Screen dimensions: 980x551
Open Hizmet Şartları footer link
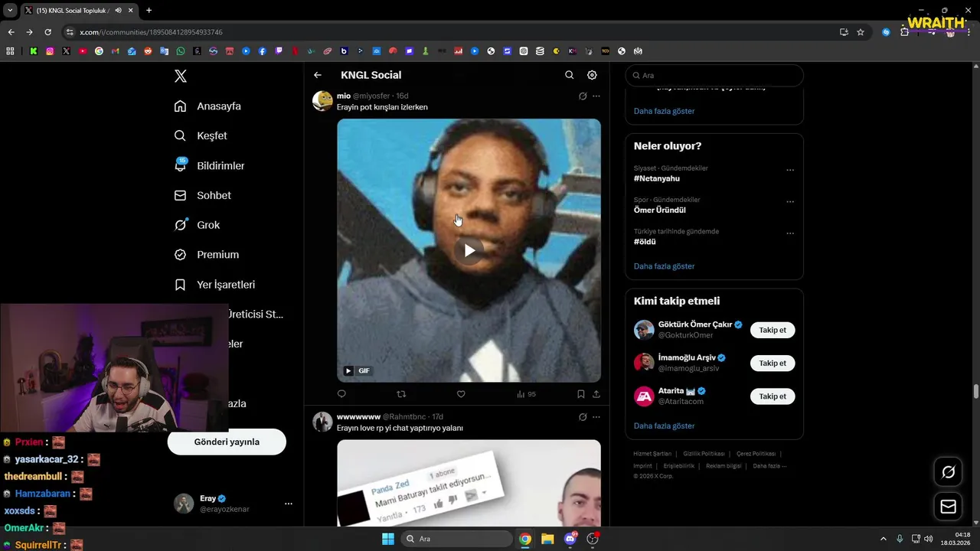point(652,454)
